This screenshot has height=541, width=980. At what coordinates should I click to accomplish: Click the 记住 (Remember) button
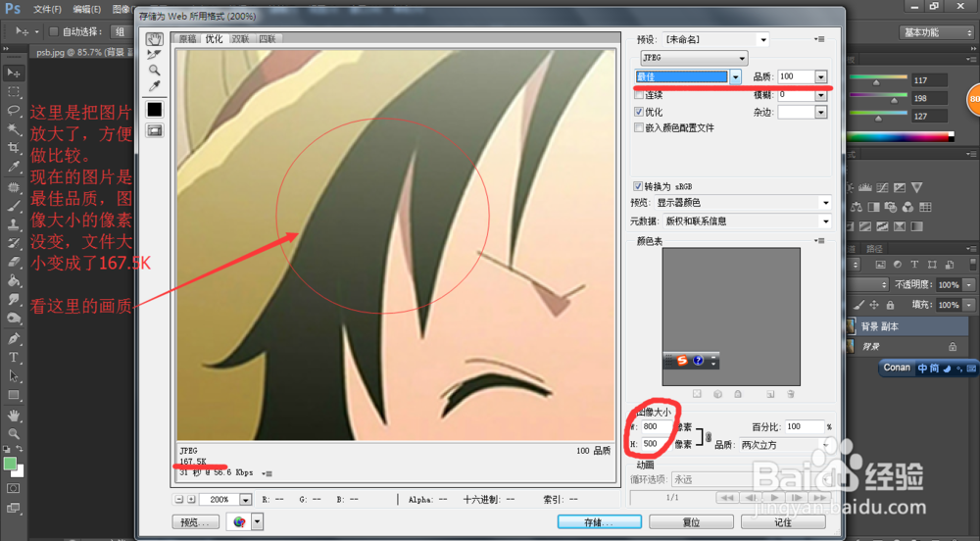tap(783, 522)
